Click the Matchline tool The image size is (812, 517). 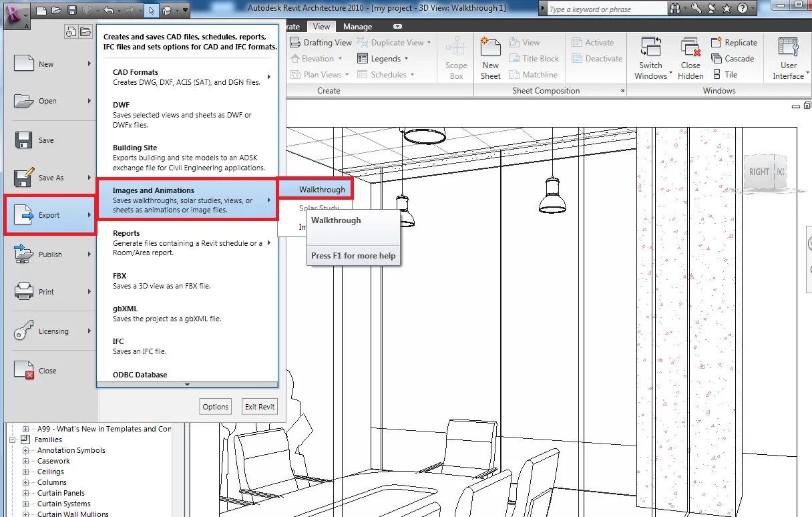point(533,75)
